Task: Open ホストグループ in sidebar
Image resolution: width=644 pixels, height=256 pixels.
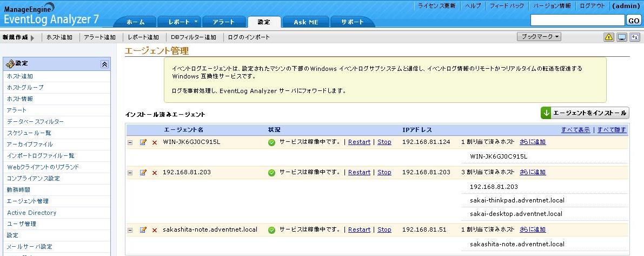Action: (x=25, y=88)
